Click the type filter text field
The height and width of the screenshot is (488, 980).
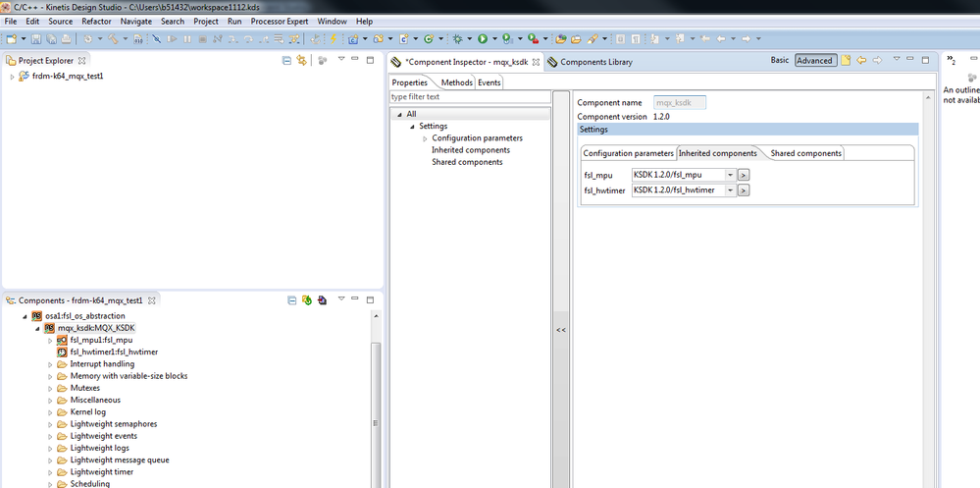click(x=469, y=97)
